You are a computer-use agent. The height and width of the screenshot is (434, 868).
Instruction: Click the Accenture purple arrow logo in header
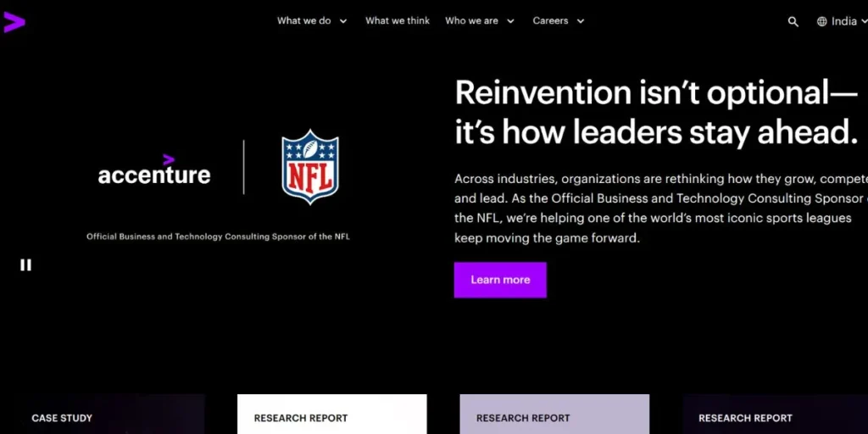[14, 22]
